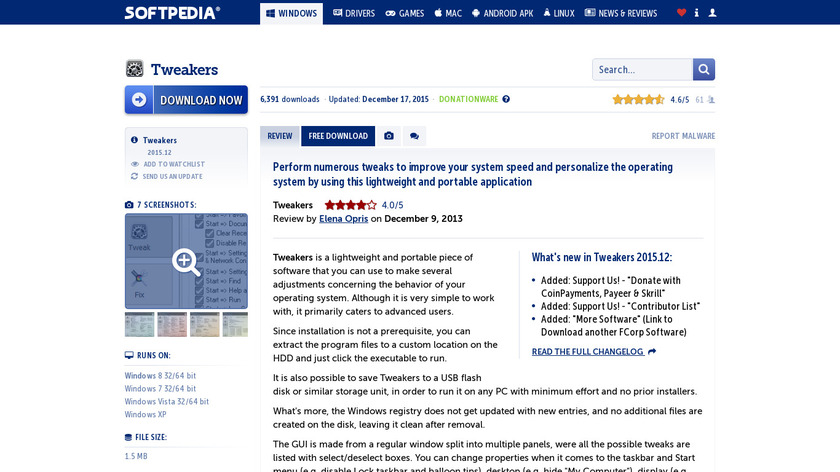The image size is (840, 472).
Task: Click Windows 7 32/64 bit link
Action: (x=160, y=388)
